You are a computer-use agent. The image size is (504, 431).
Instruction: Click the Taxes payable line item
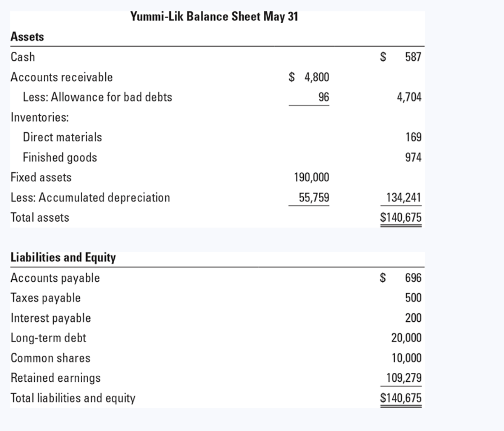point(45,298)
